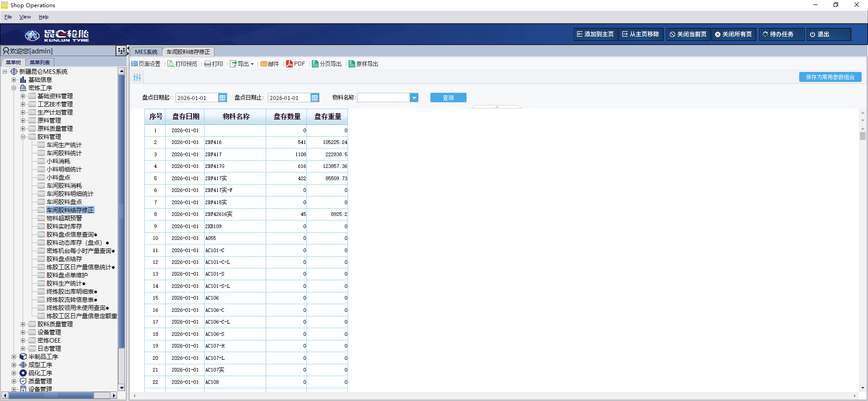The image size is (868, 401).
Task: Open the View menu
Action: (25, 17)
